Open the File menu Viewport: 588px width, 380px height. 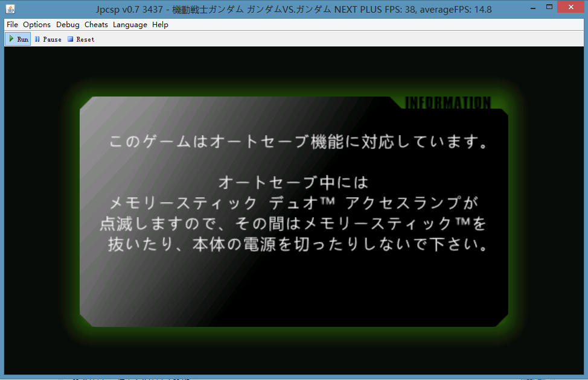(12, 25)
